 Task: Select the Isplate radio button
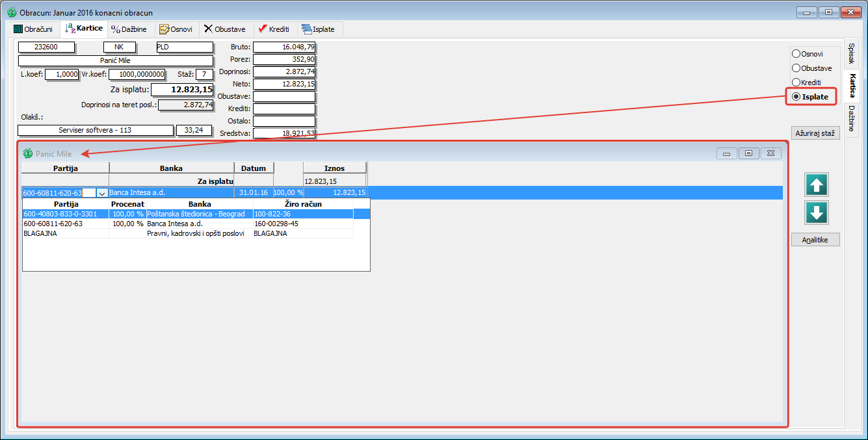[x=796, y=97]
